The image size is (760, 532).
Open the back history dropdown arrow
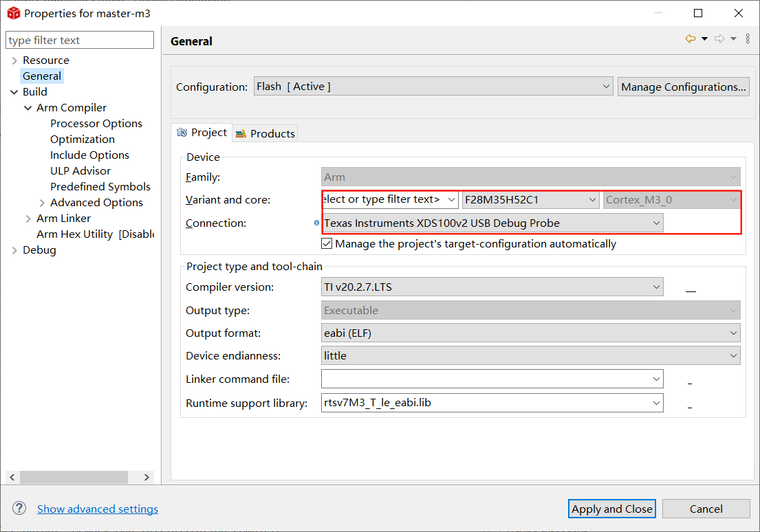click(704, 39)
